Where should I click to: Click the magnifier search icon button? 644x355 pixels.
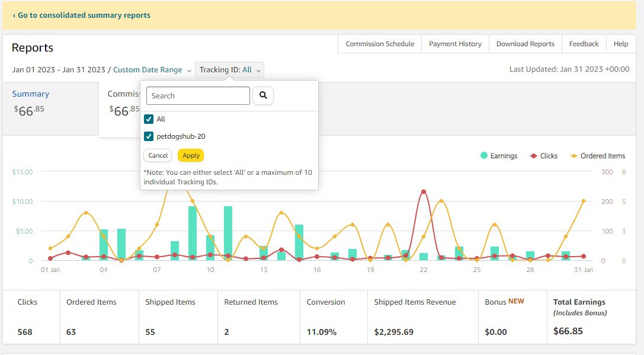click(263, 95)
